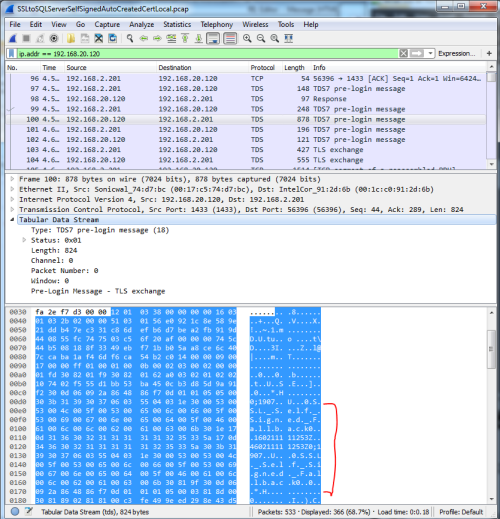Add a filter button with the plus icon
Screen dimensions: 500x519
click(x=489, y=53)
